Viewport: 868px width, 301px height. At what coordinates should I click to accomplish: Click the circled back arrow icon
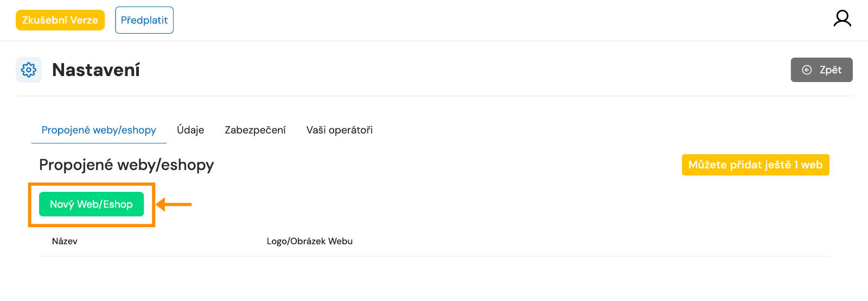(807, 70)
